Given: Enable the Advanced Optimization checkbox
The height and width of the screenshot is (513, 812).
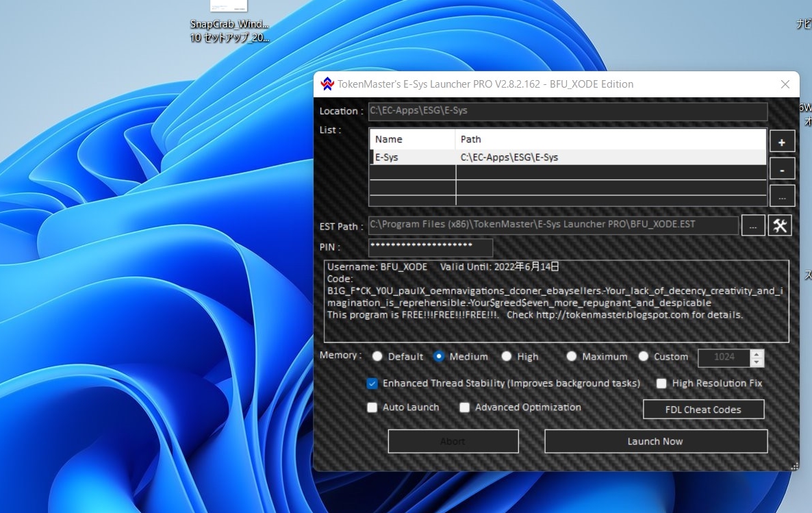Looking at the screenshot, I should 464,408.
